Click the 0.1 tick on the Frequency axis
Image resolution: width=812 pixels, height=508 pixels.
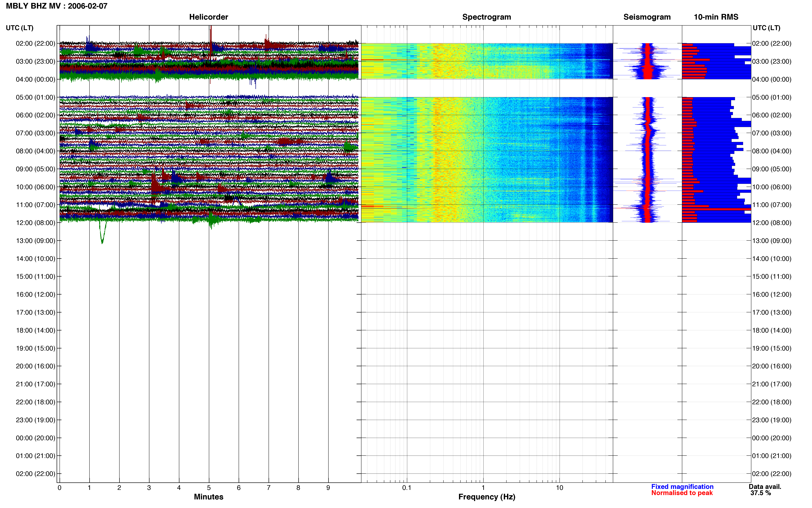(407, 488)
